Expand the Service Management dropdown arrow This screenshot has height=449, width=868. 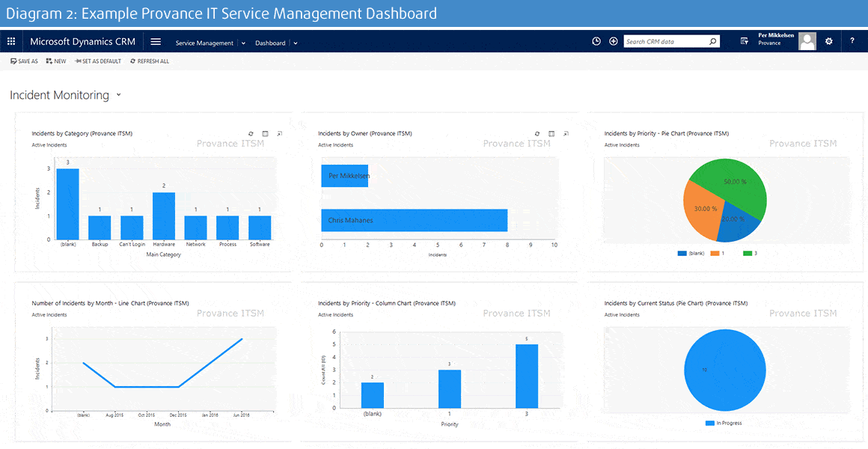coord(244,43)
